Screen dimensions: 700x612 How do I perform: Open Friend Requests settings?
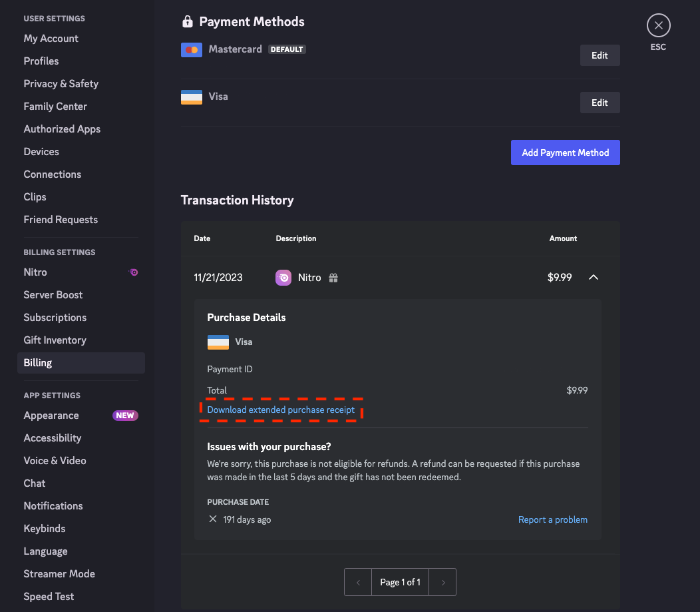61,220
